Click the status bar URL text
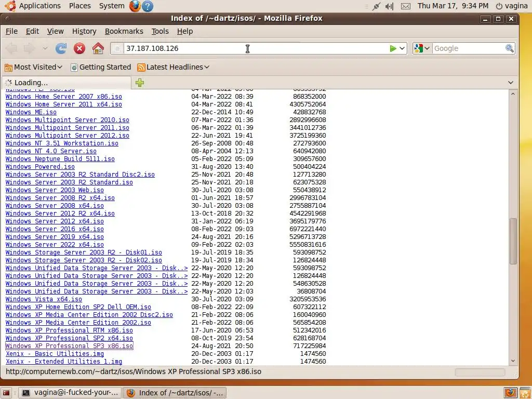532x399 pixels. coord(134,371)
